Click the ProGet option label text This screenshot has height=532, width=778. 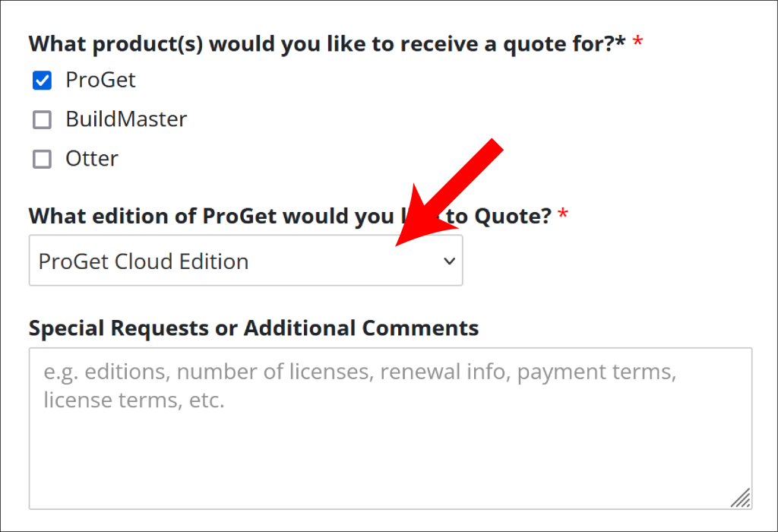100,80
